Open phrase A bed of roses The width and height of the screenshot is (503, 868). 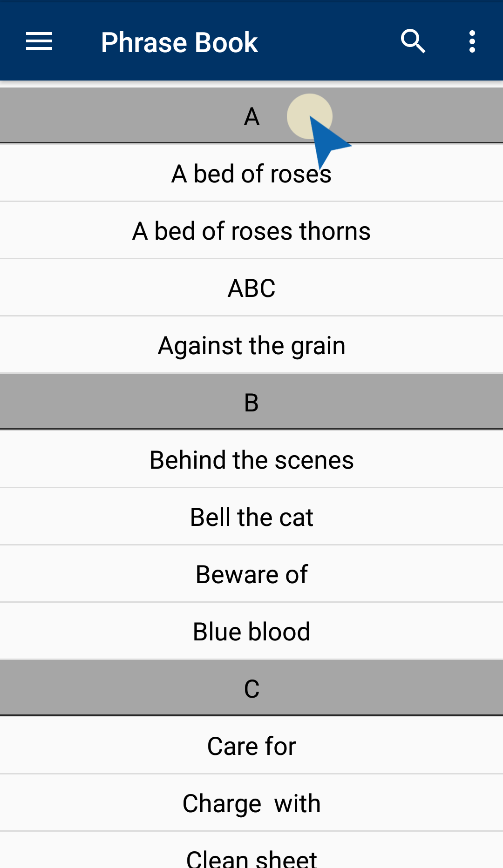pyautogui.click(x=251, y=173)
